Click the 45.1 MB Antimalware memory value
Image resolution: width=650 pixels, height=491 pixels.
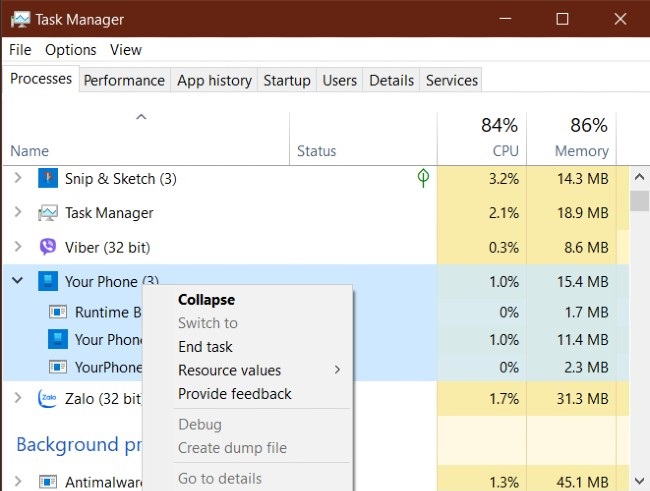pyautogui.click(x=582, y=482)
